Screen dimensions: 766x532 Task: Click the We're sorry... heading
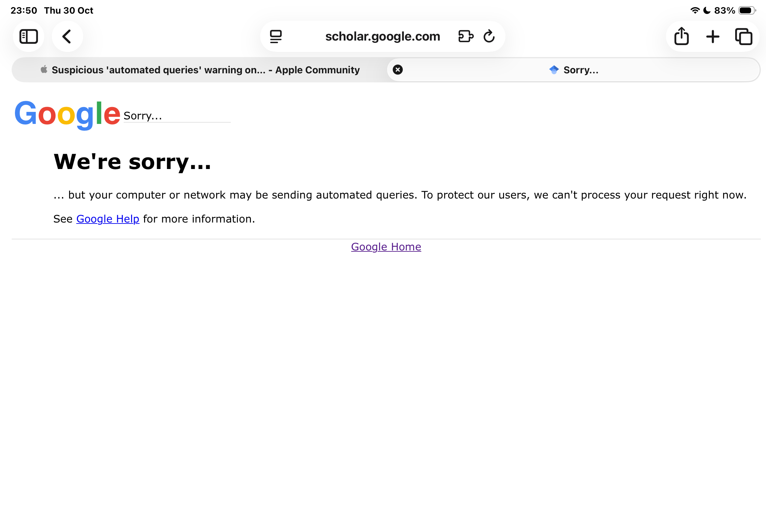(x=132, y=162)
